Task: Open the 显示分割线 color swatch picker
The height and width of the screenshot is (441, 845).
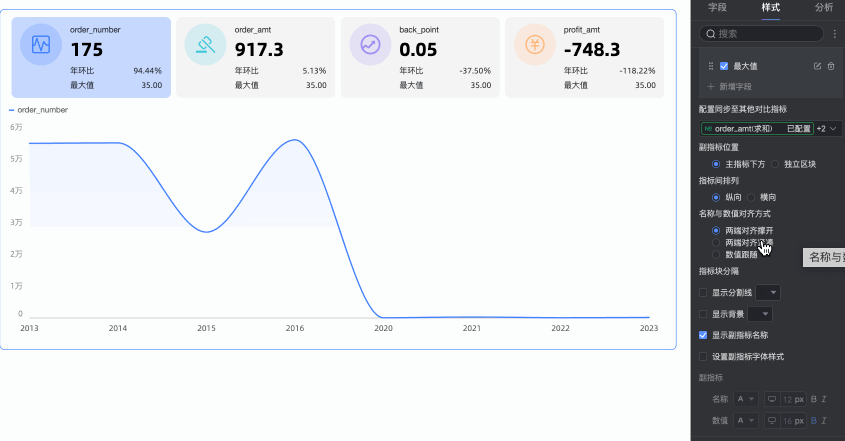Action: pos(768,293)
